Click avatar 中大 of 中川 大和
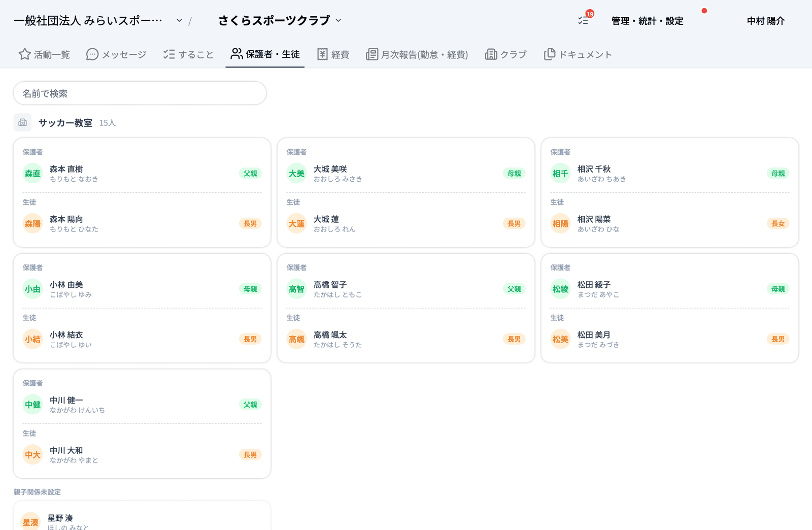The image size is (812, 530). point(32,455)
